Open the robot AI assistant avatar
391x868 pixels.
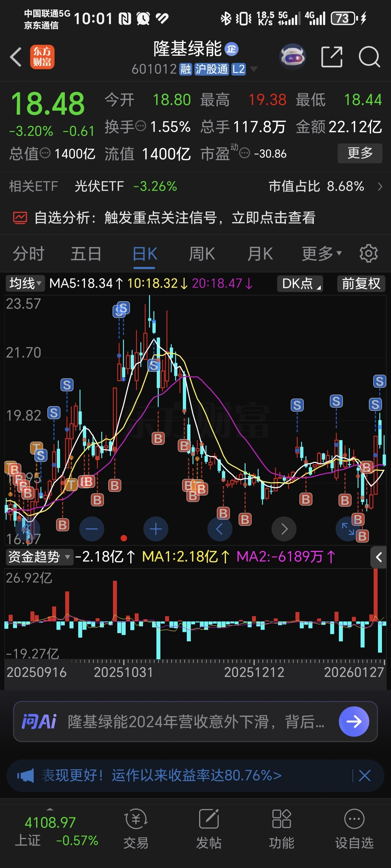click(293, 57)
